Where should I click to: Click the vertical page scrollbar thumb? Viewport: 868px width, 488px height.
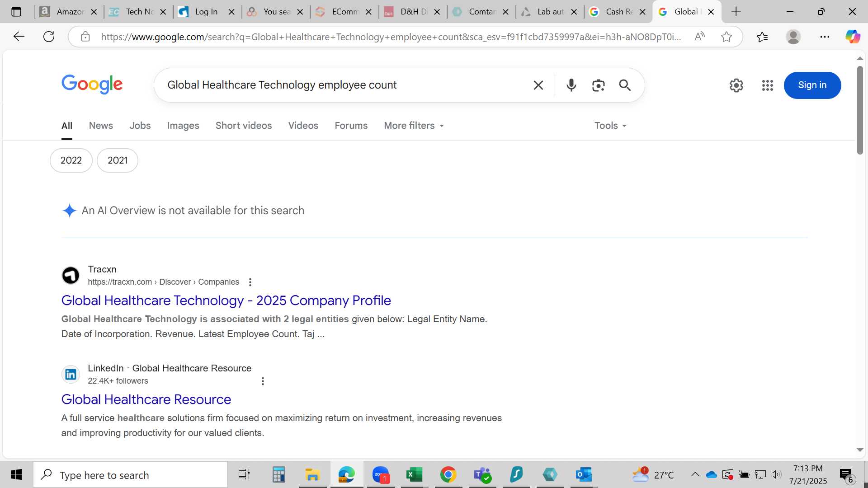[860, 110]
